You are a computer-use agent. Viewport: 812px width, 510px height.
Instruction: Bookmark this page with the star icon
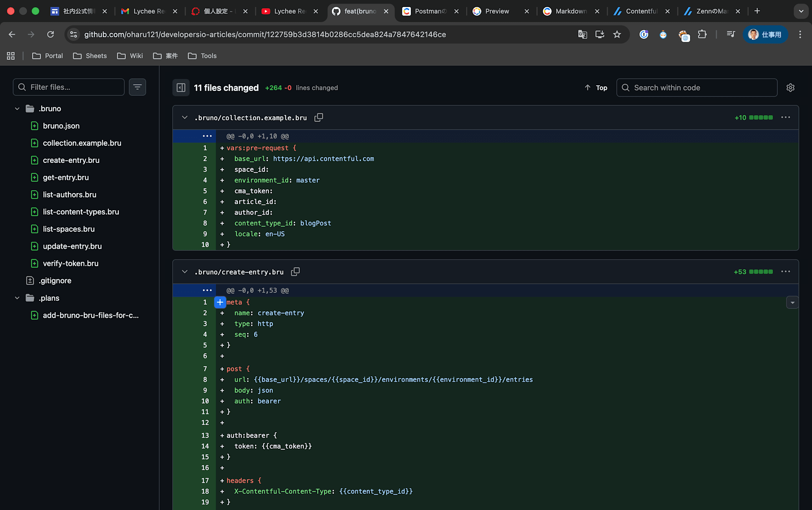(617, 35)
